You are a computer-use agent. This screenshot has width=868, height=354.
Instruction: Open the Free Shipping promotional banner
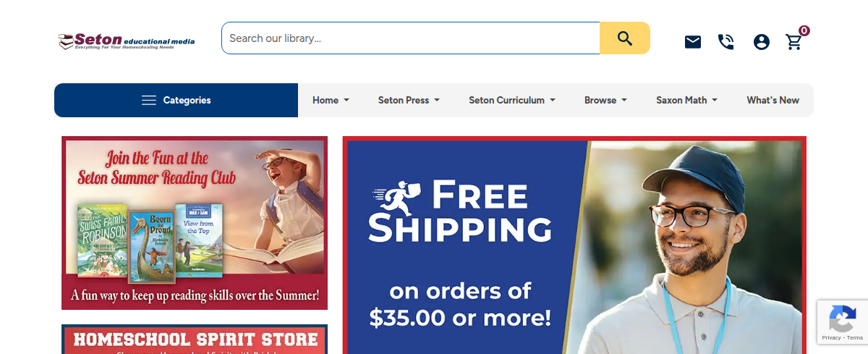[574, 245]
